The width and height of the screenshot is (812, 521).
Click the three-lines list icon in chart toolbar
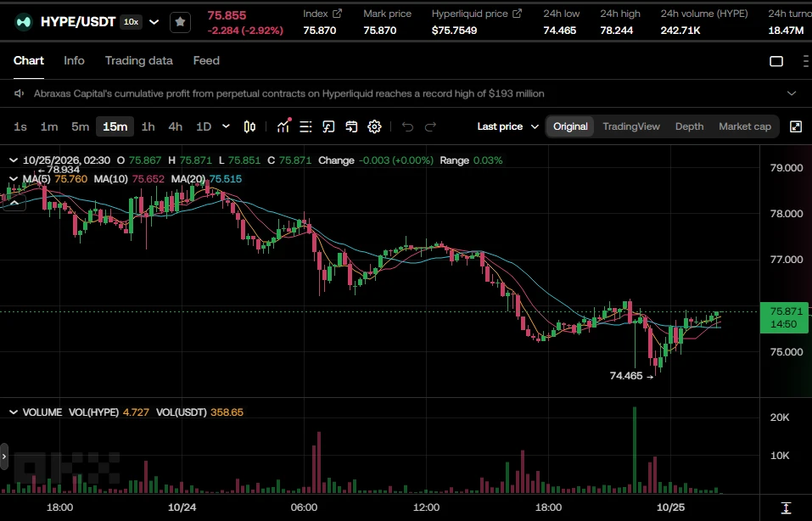[x=305, y=126]
